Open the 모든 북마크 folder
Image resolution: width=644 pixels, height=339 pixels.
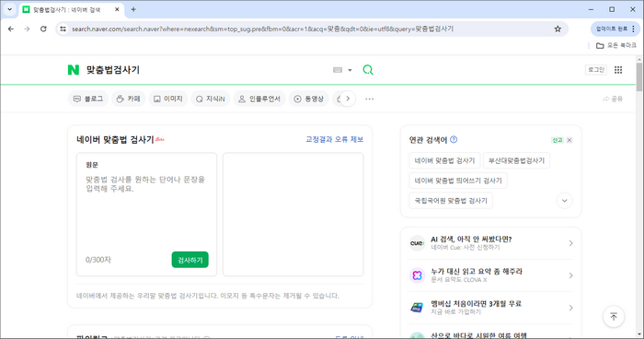(x=616, y=45)
